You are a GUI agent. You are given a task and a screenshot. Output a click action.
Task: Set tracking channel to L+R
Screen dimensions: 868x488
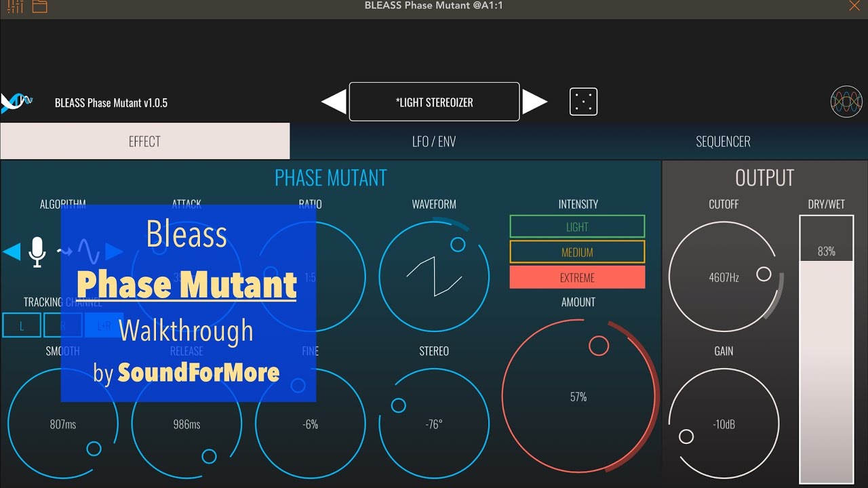click(104, 325)
